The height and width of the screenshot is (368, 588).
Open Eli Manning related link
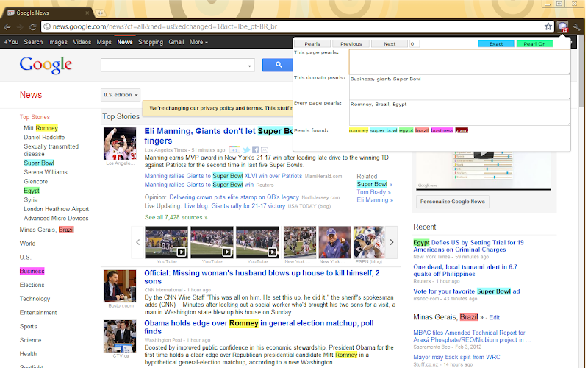point(375,199)
